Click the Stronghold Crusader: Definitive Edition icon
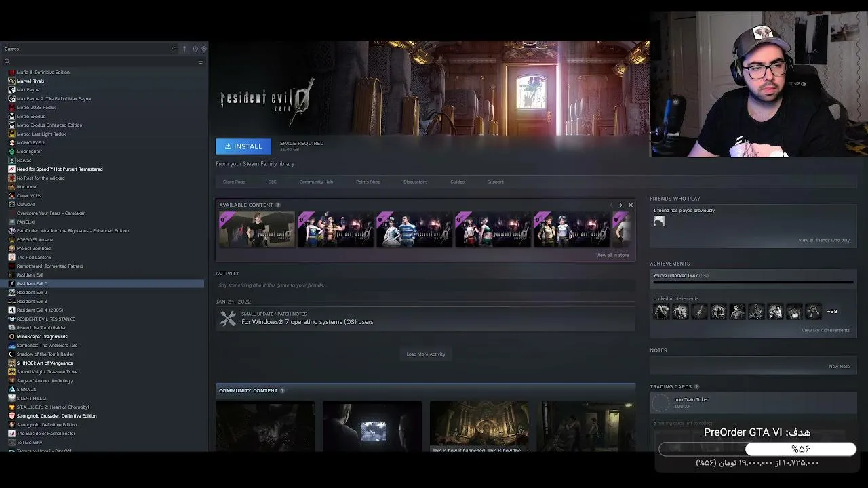 [x=12, y=415]
